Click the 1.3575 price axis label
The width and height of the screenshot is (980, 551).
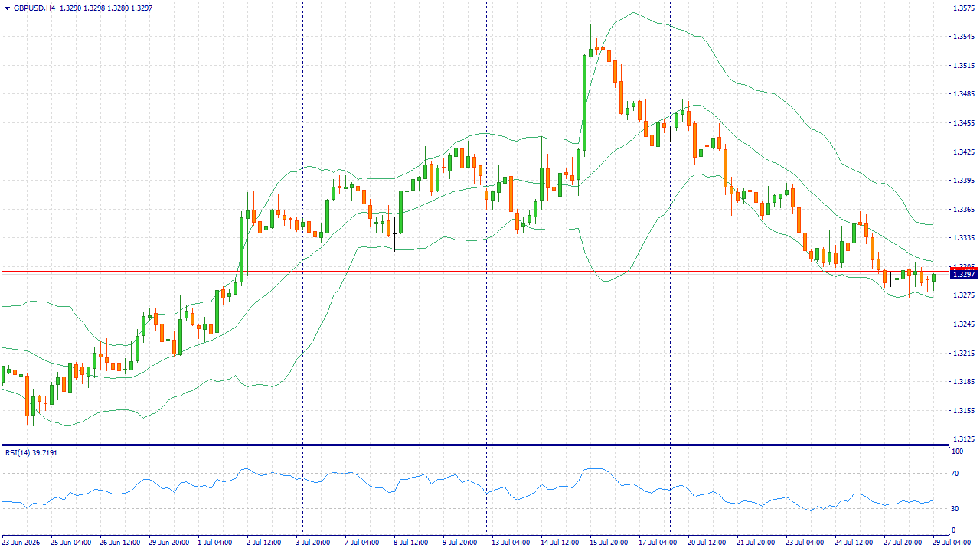click(x=963, y=8)
